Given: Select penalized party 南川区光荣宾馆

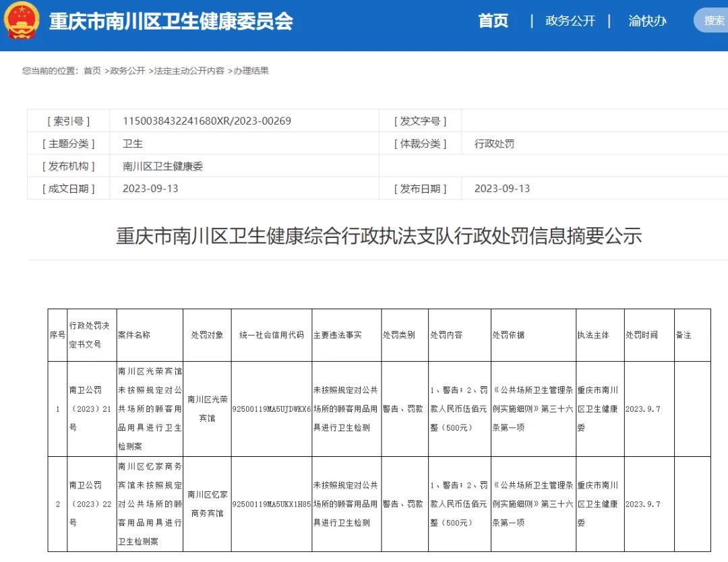Looking at the screenshot, I should [207, 409].
